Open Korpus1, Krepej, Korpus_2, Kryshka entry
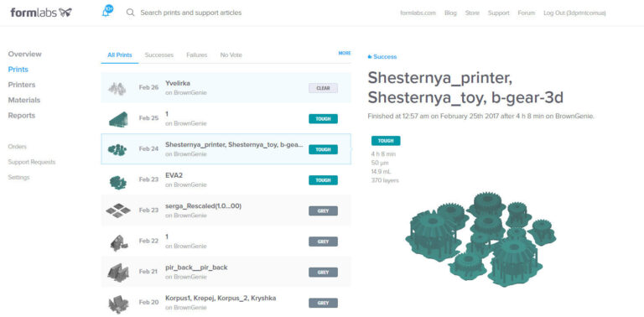Screen dimensions: 644x317 (226, 302)
